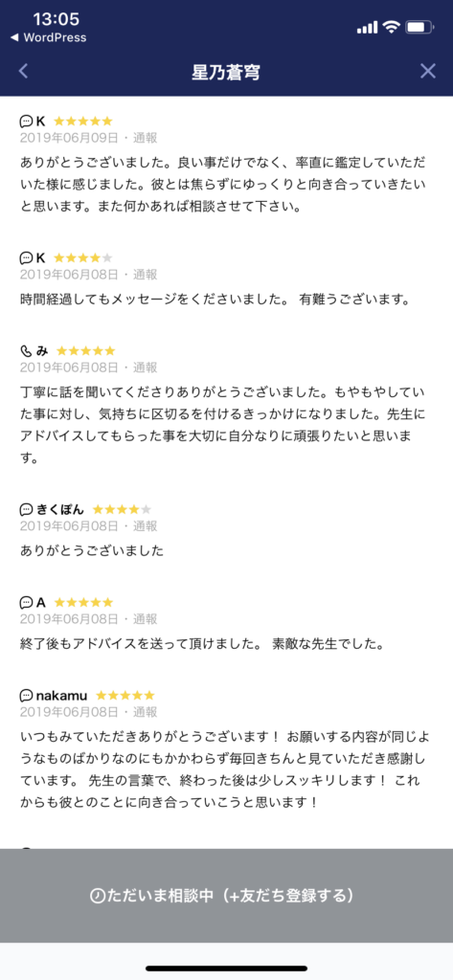Tap the phone icon next to み

point(26,350)
